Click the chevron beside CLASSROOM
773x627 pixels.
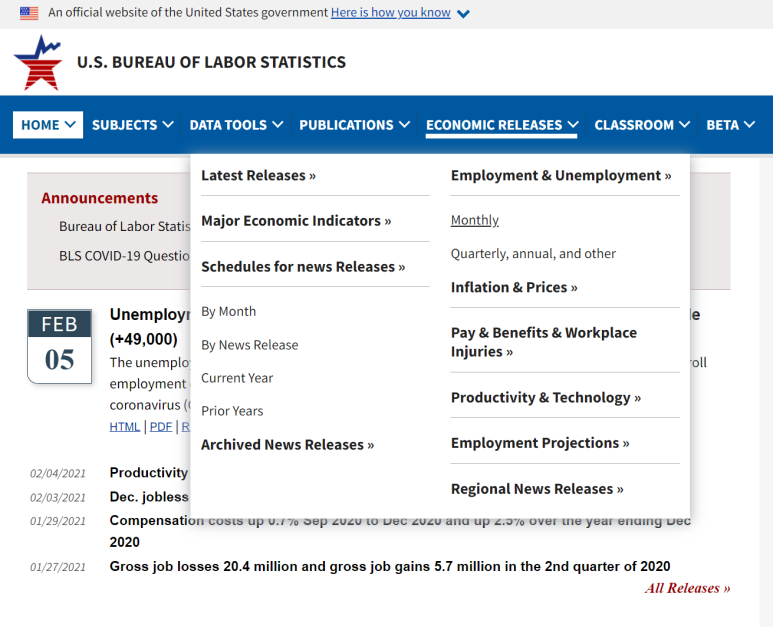tap(684, 125)
